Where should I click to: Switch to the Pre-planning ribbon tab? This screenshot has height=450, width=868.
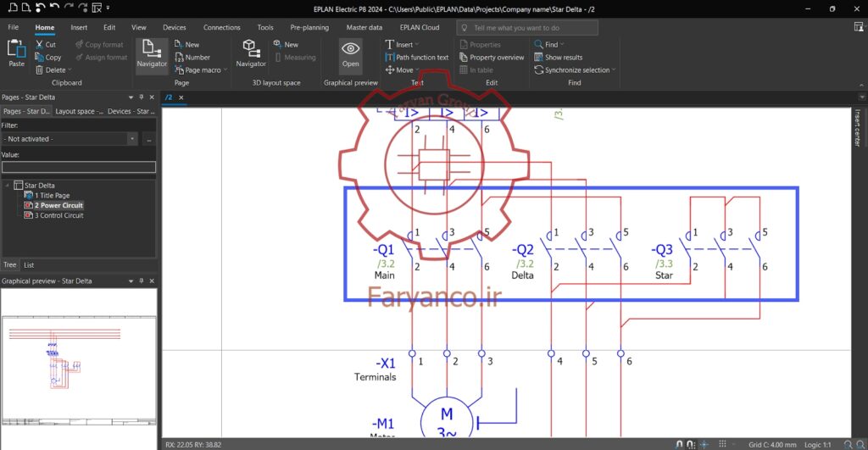pos(309,27)
